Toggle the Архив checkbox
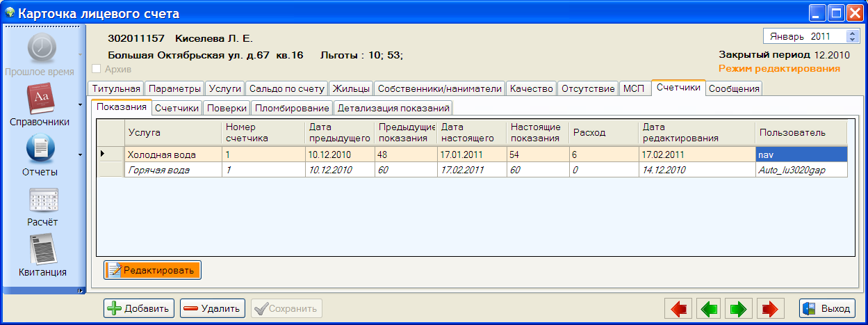The image size is (868, 325). point(97,69)
